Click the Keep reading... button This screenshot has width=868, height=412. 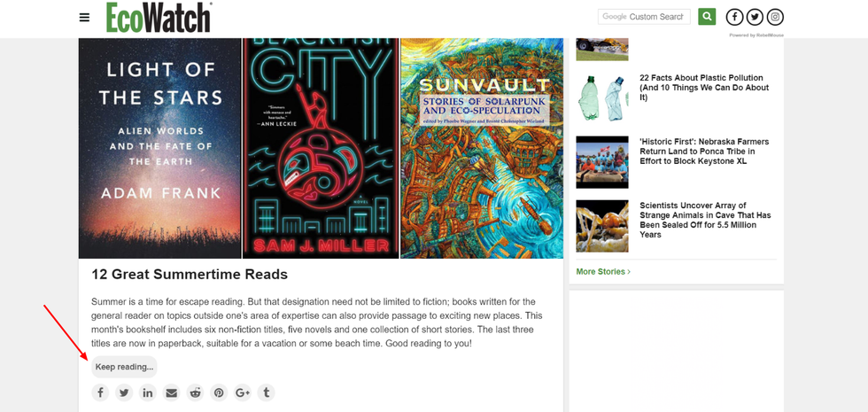click(x=124, y=367)
